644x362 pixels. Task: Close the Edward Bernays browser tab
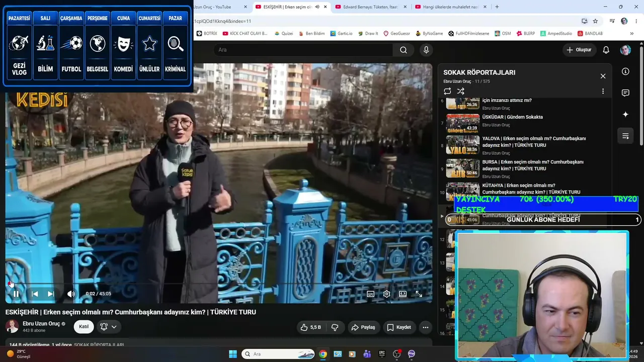[x=406, y=7]
